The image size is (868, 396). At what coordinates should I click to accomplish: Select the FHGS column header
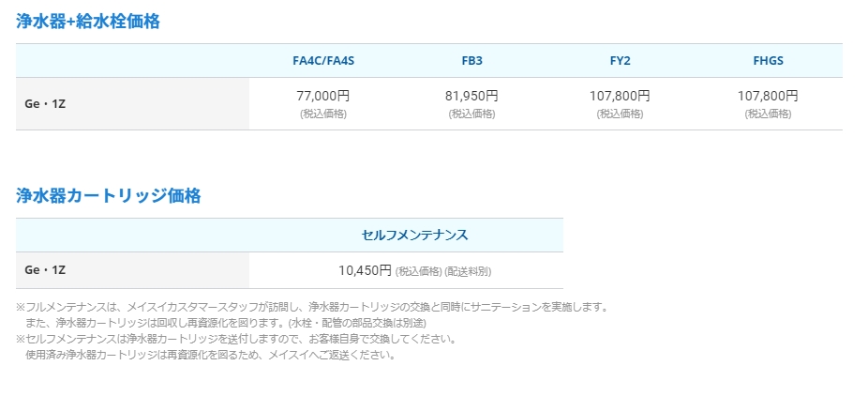769,60
